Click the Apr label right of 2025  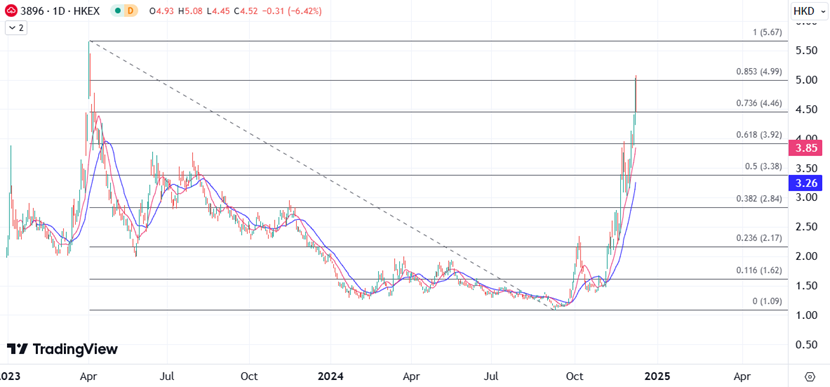click(742, 376)
